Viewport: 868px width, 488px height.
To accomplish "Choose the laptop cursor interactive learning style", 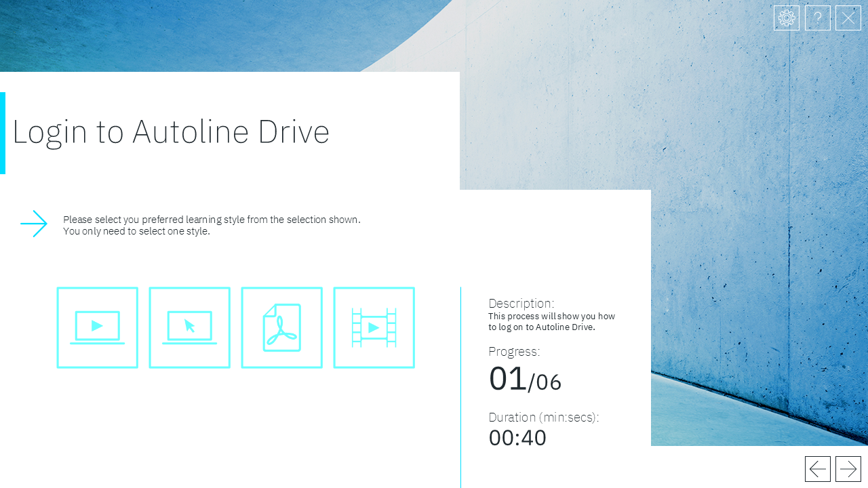I will click(x=189, y=327).
